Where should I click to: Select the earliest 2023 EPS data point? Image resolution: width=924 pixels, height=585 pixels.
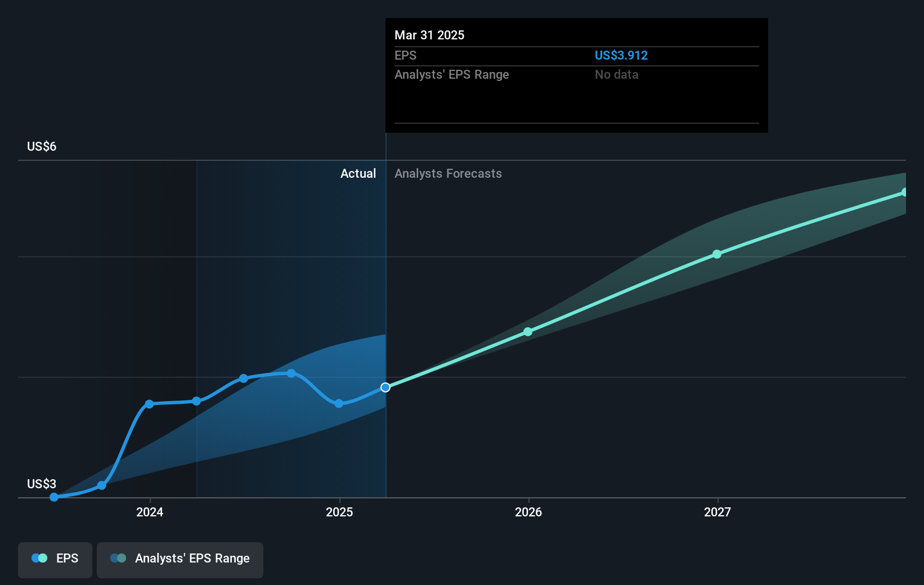tap(53, 497)
